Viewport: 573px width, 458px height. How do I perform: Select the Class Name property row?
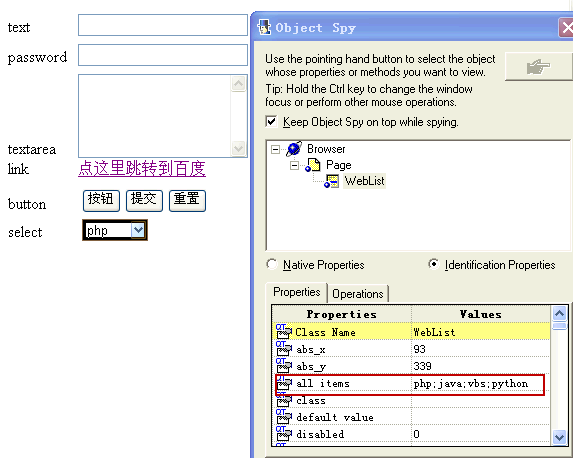[x=411, y=332]
